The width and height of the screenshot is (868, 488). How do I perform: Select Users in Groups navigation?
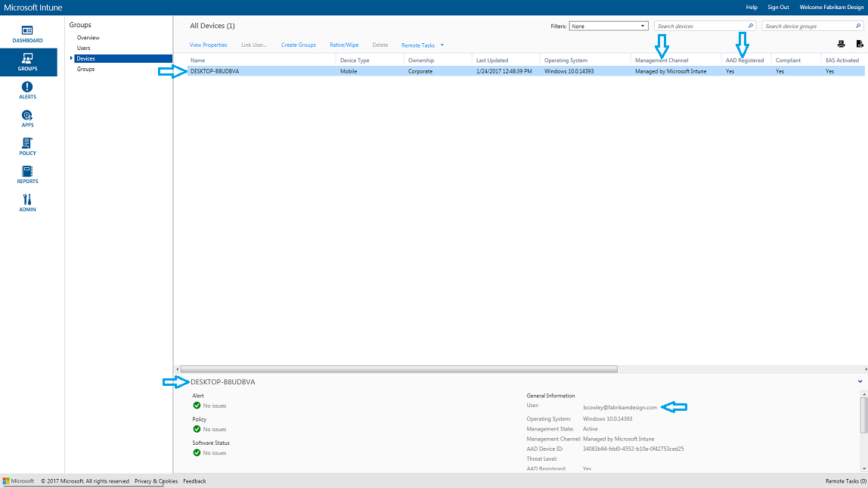click(84, 48)
